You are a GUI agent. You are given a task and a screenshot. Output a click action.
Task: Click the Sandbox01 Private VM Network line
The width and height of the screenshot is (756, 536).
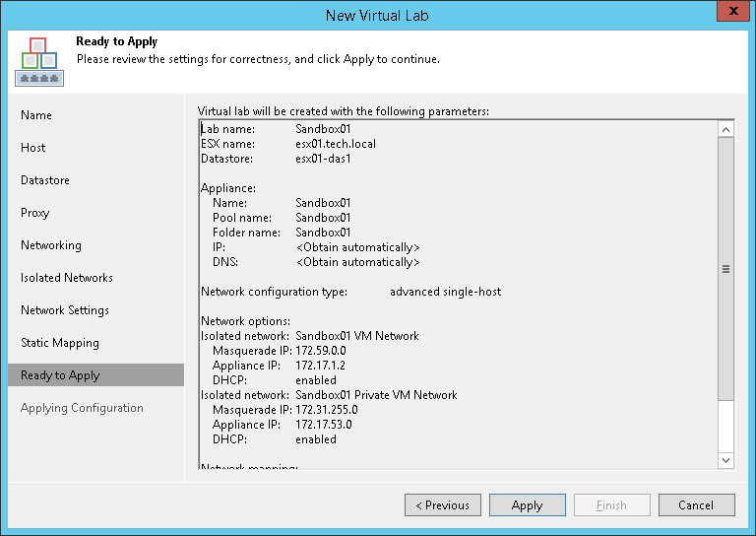(x=376, y=395)
